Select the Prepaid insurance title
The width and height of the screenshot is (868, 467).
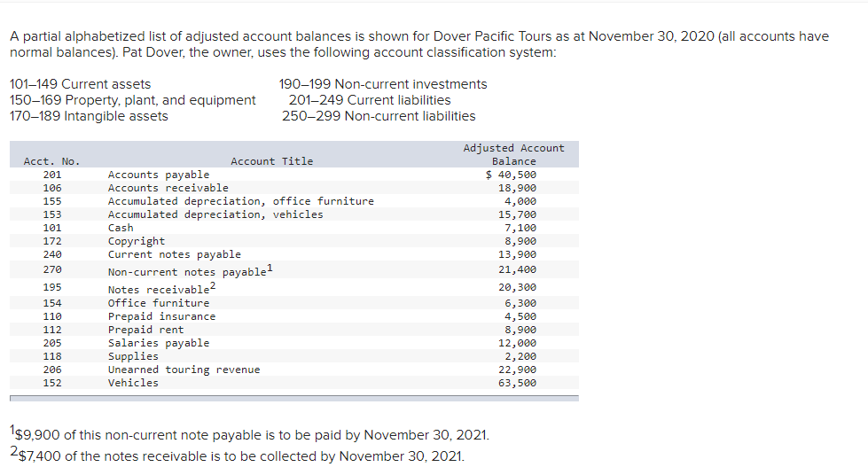pyautogui.click(x=161, y=316)
